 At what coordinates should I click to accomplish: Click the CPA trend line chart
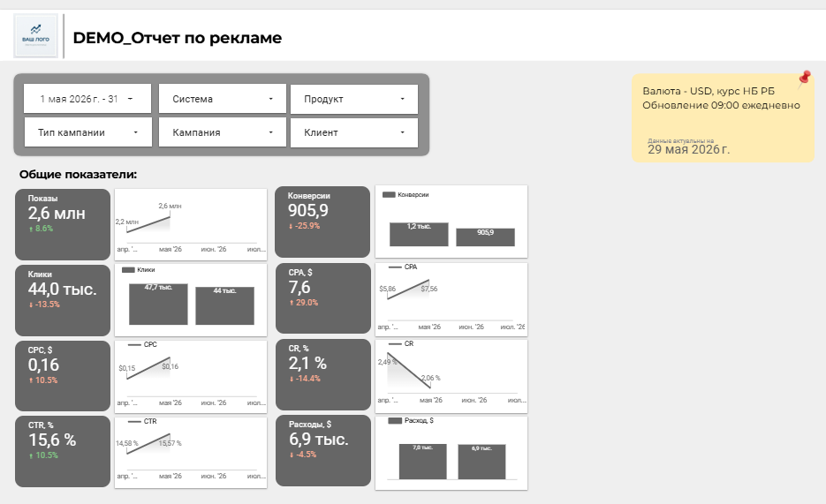pos(451,299)
